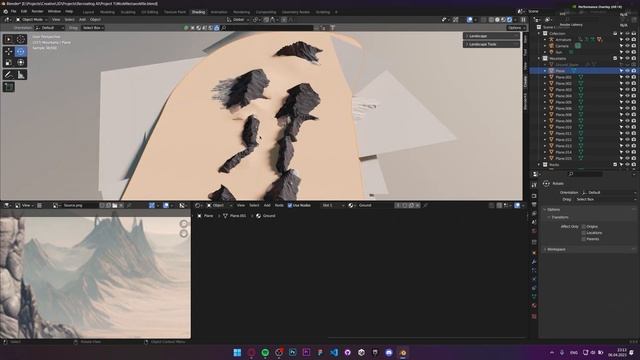
Task: Click the mountain reference image
Action: [95, 277]
